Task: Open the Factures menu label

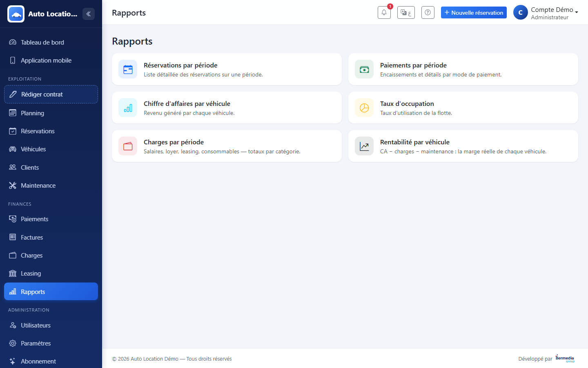Action: (x=32, y=237)
